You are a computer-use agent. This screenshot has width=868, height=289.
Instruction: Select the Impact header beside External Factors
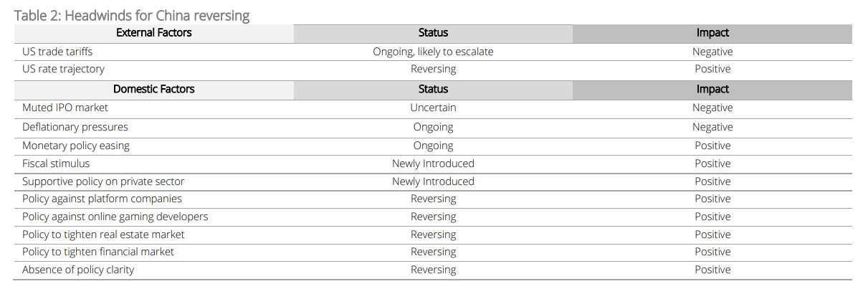click(712, 33)
